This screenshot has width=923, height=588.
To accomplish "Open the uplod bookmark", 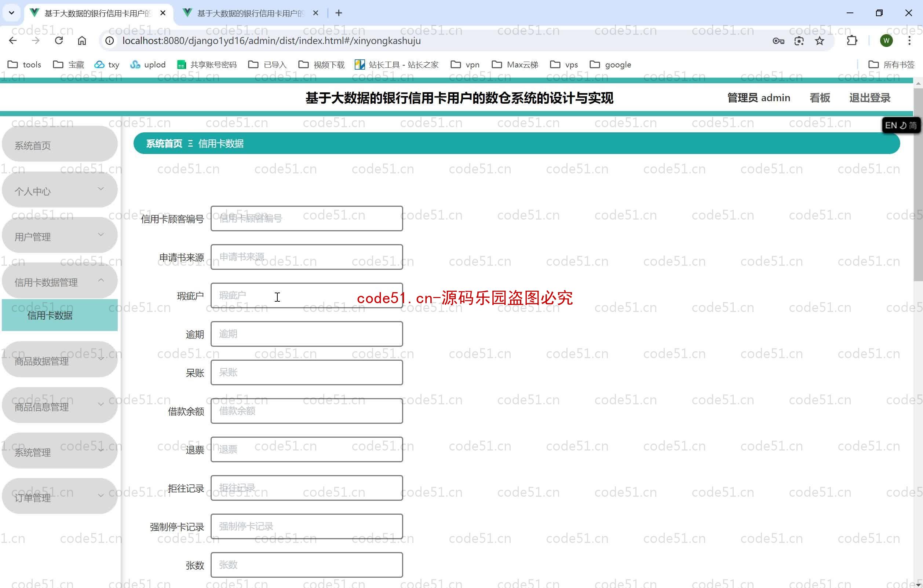I will [x=147, y=65].
